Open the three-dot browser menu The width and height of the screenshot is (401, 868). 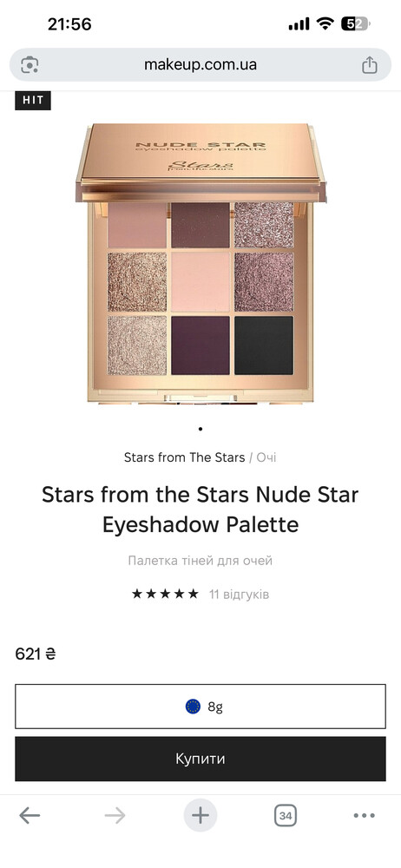click(x=364, y=815)
